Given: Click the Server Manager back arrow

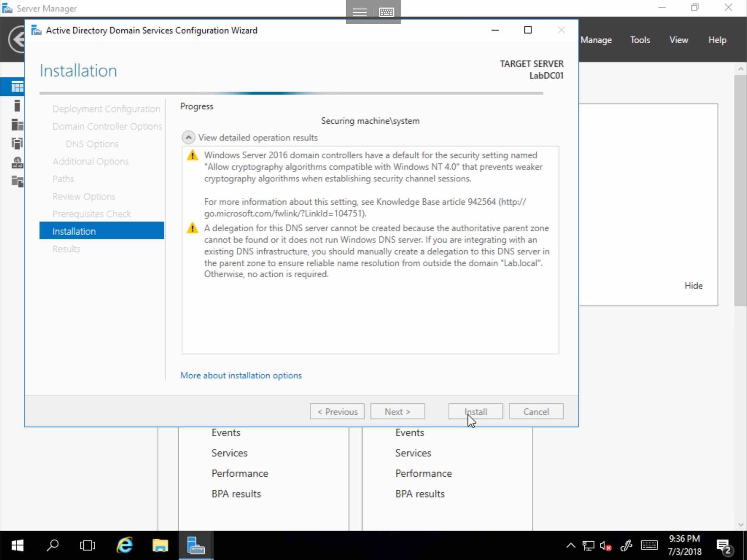Looking at the screenshot, I should [17, 39].
